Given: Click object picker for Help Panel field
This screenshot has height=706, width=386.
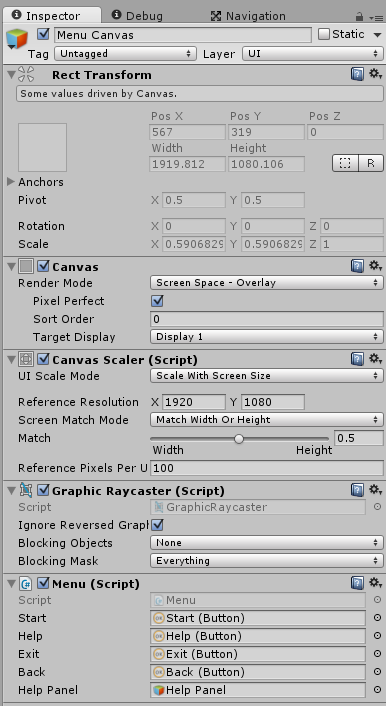Looking at the screenshot, I should click(x=377, y=690).
